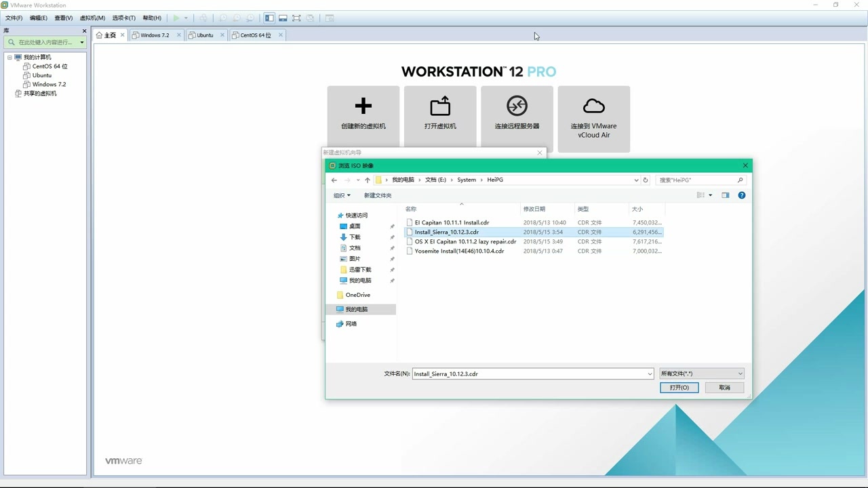Open the library search filter dropdown arrow
Image resolution: width=868 pixels, height=488 pixels.
point(82,42)
